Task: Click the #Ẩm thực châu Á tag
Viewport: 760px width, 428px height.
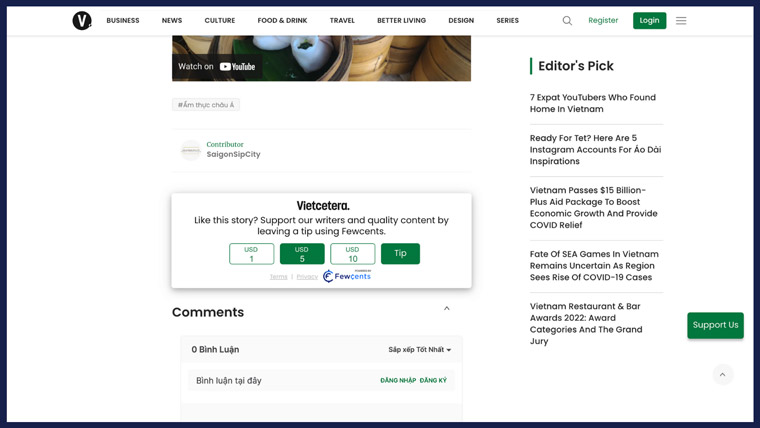Action: pos(206,105)
